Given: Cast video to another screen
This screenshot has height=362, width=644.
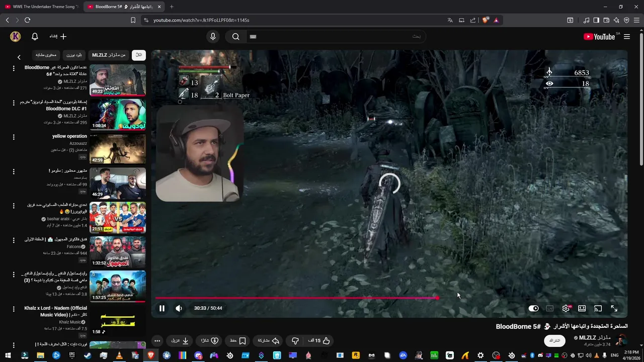Looking at the screenshot, I should coord(598,308).
